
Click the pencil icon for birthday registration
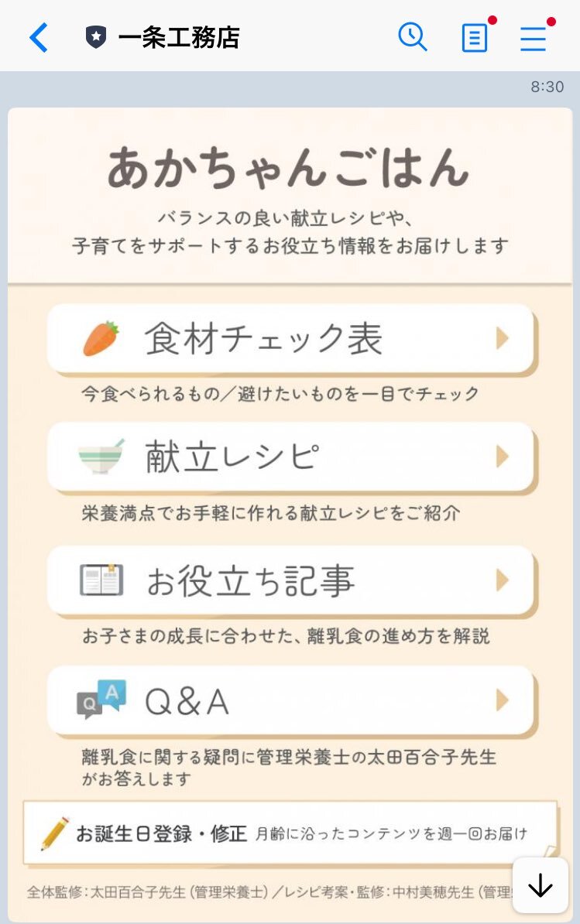[x=55, y=833]
